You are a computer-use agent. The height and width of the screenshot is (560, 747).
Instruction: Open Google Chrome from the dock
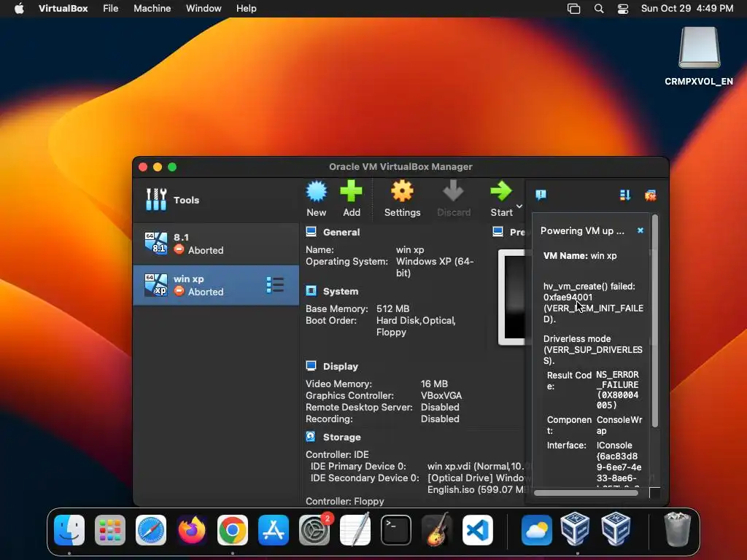[233, 530]
